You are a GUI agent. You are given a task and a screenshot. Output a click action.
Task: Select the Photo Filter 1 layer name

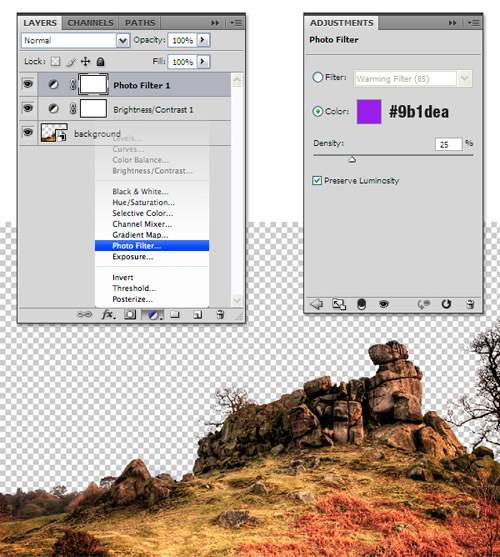point(142,86)
